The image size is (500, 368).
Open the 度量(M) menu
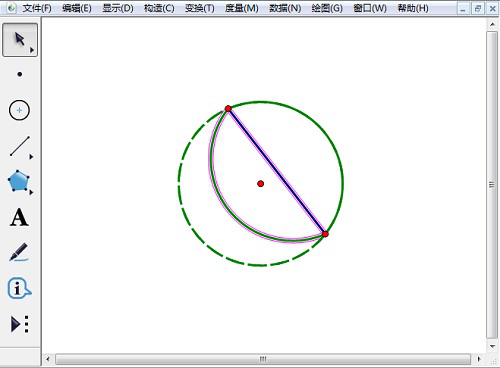click(242, 8)
